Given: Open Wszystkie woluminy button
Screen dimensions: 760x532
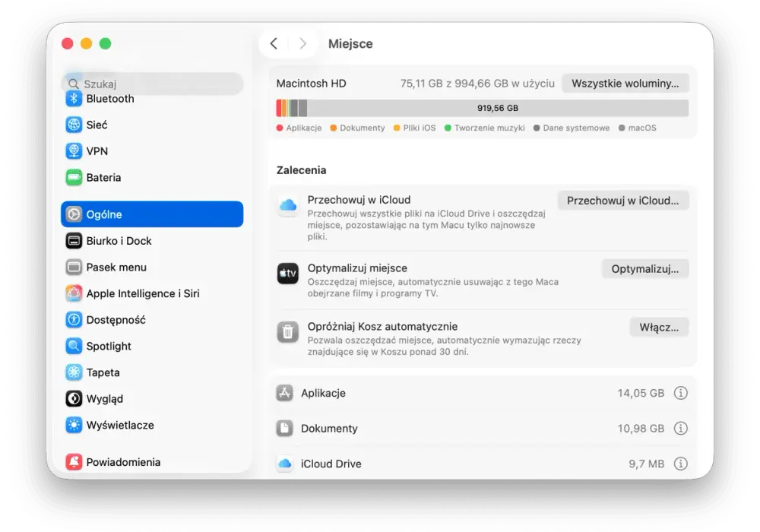Looking at the screenshot, I should 625,84.
